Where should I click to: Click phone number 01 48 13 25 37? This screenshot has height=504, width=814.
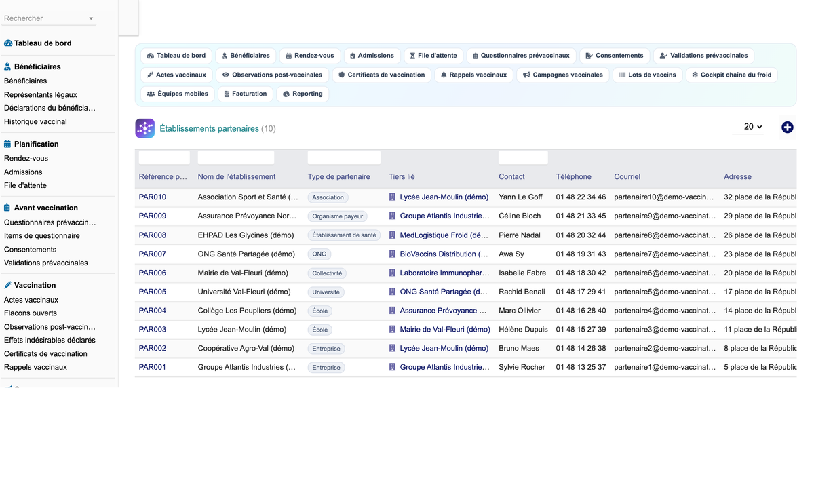[581, 367]
